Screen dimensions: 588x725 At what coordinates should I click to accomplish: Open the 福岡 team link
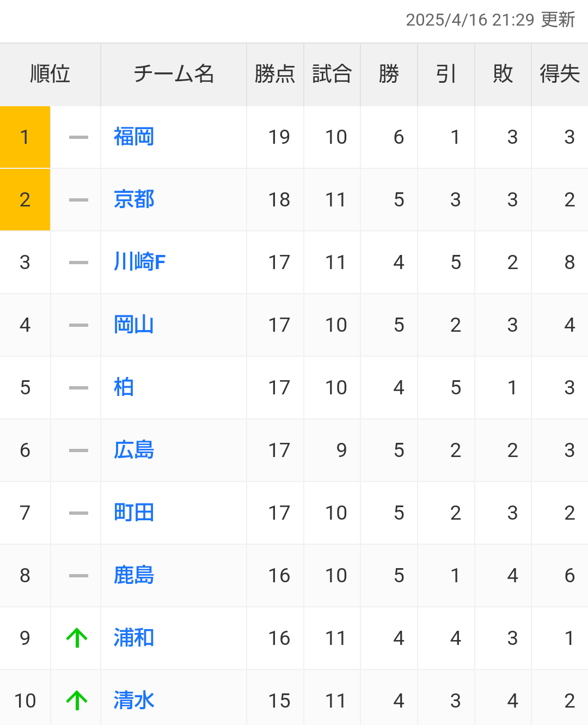[x=134, y=137]
